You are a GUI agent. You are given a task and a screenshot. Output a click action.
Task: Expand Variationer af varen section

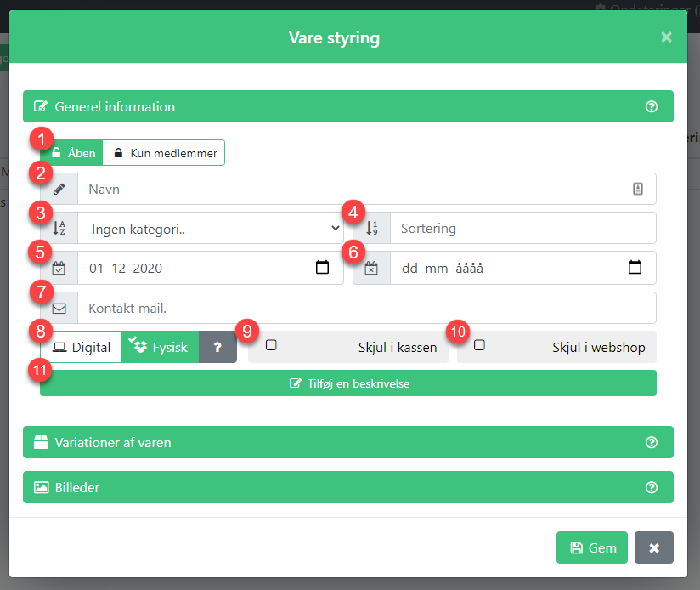pos(348,442)
